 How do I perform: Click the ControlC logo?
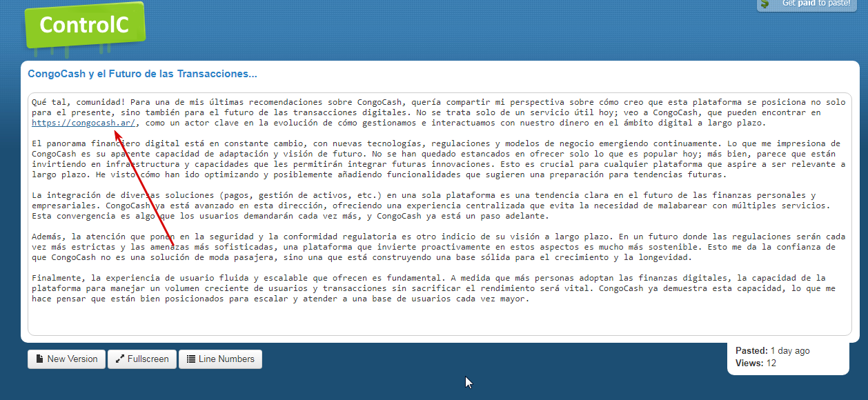[85, 26]
